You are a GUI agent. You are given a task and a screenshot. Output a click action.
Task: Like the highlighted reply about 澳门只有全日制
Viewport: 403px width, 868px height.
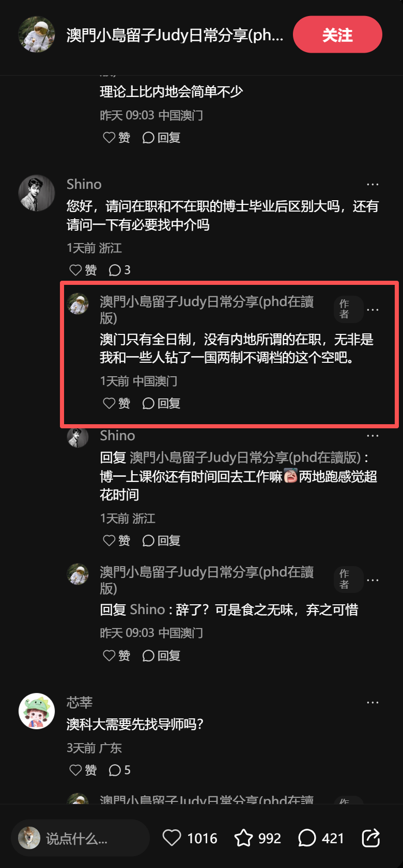click(116, 403)
